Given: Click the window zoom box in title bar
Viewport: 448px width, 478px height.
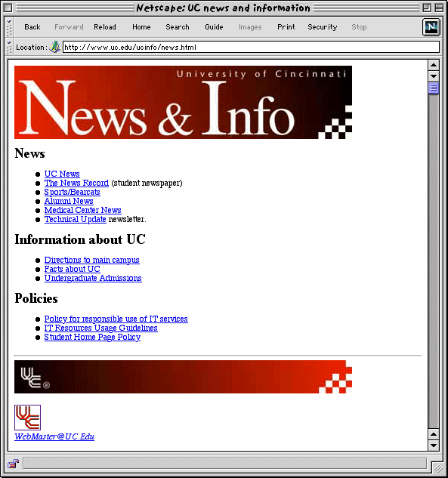Looking at the screenshot, I should point(428,8).
